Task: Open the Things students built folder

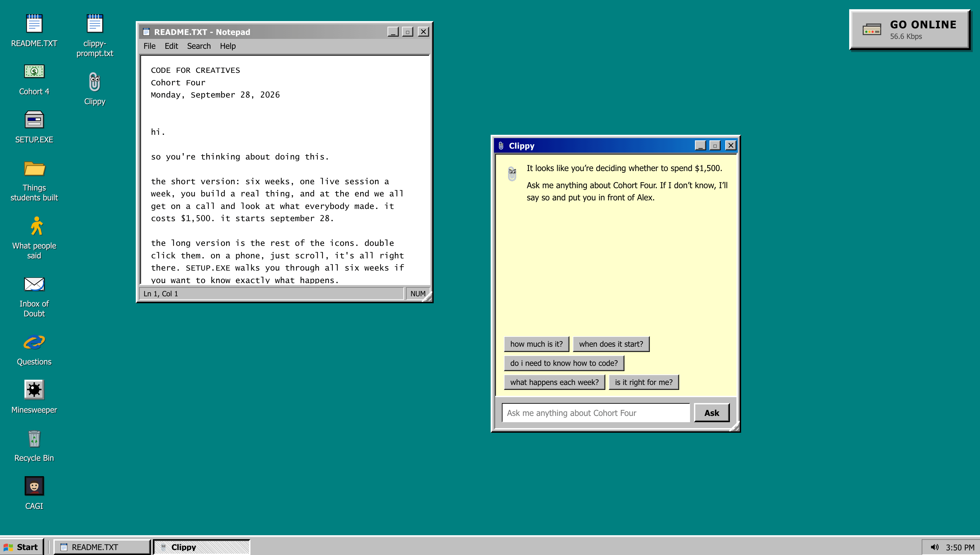Action: (34, 181)
